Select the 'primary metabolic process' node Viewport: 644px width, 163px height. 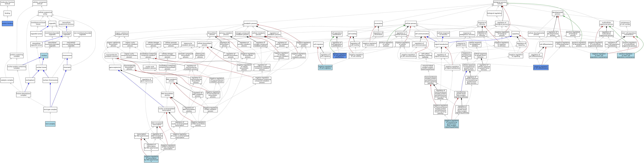226,34
